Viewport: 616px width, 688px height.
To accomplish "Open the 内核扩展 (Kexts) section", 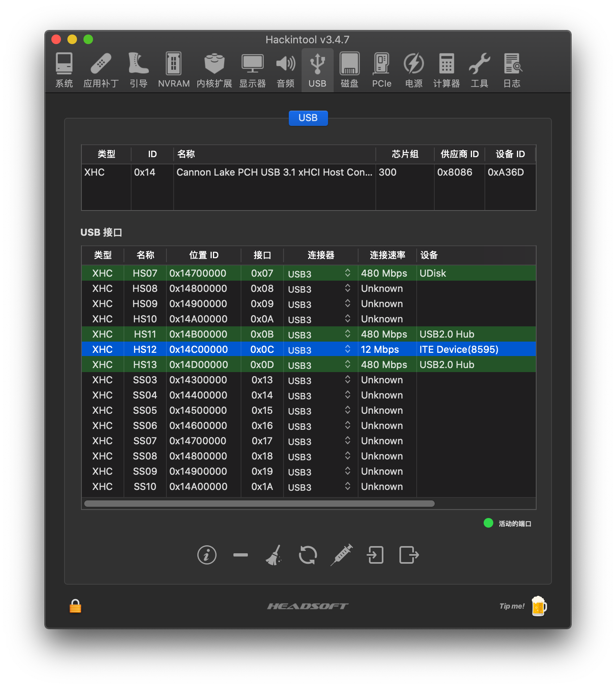I will (x=214, y=70).
